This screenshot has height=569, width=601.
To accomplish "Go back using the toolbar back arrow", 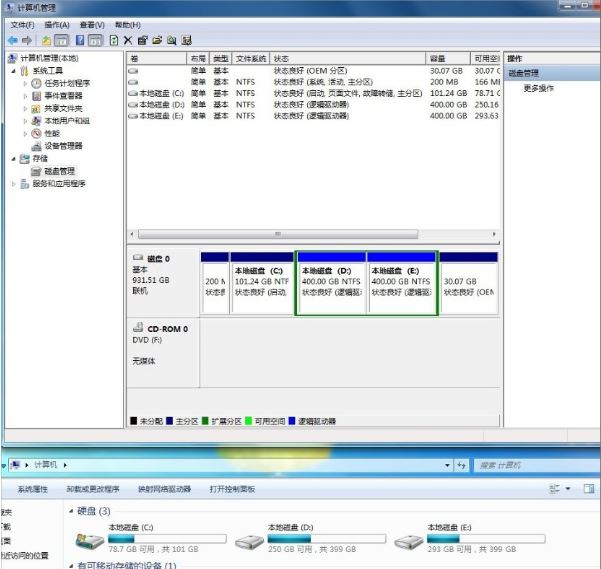I will [x=13, y=40].
